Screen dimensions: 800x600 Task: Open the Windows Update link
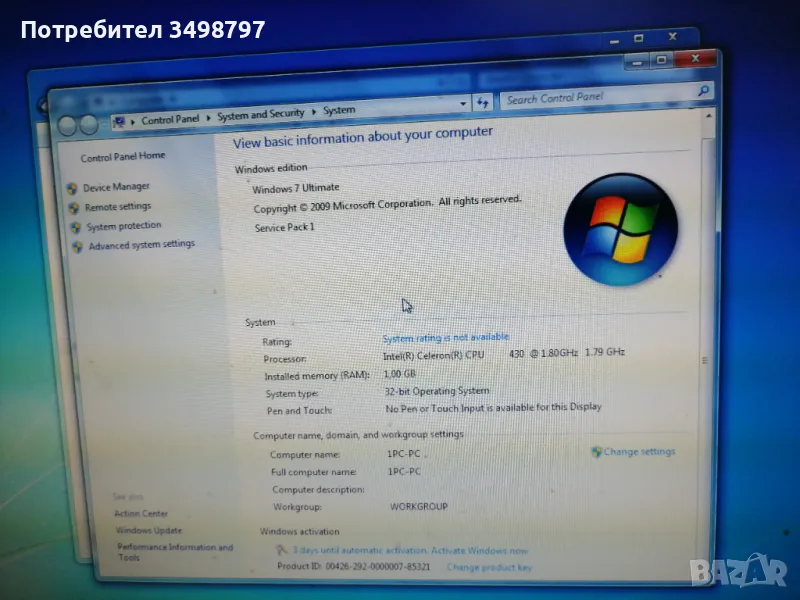click(149, 530)
